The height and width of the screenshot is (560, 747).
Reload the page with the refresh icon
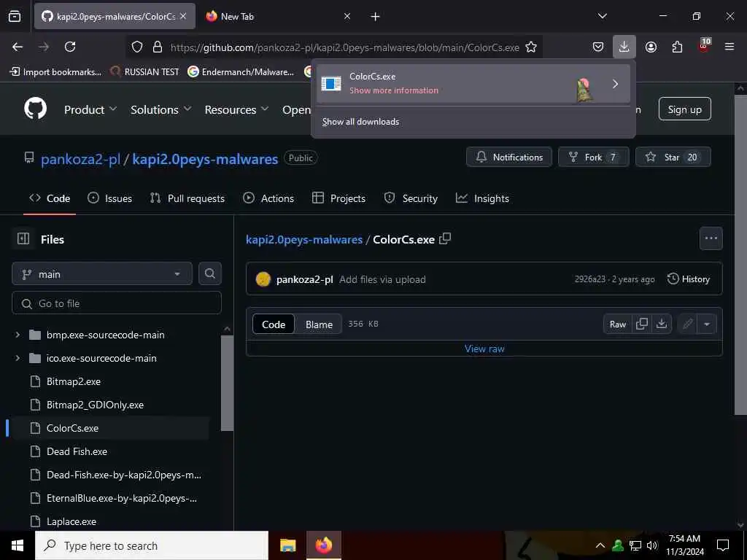pos(70,47)
